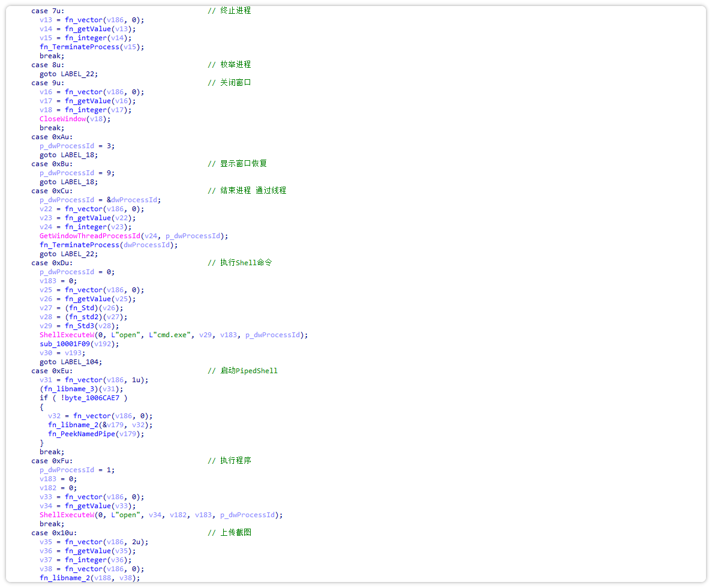The width and height of the screenshot is (712, 588).
Task: Click the 执行Shell命令 comment
Action: pyautogui.click(x=247, y=262)
